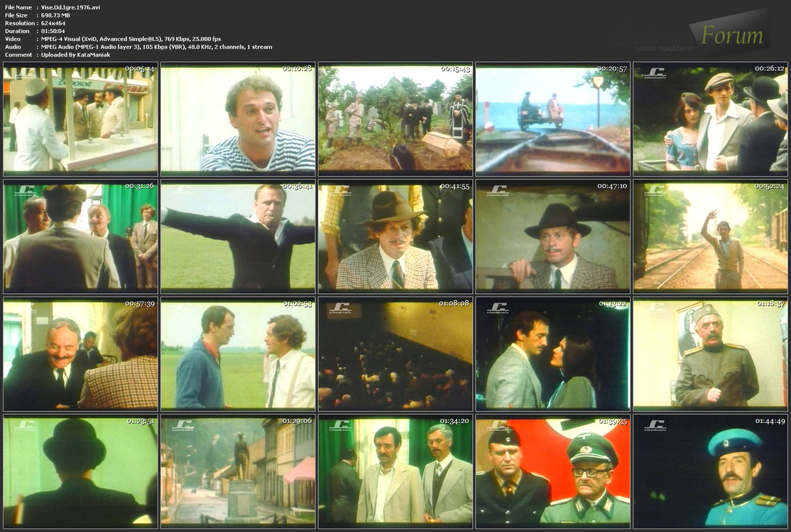This screenshot has width=791, height=532.
Task: Select the outstretched-arms frame at 00:36:41
Action: coord(238,237)
